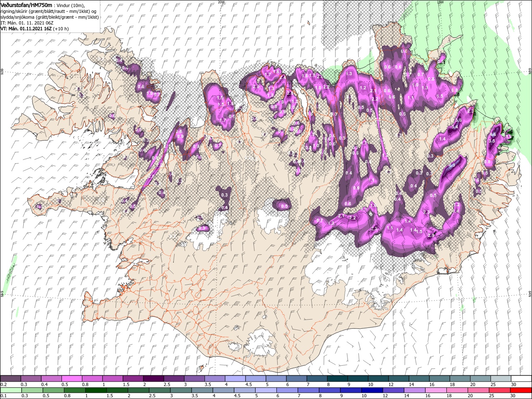Select the snow legend 4 pale lavender swatch
The height and width of the screenshot is (399, 532).
pyautogui.click(x=235, y=378)
